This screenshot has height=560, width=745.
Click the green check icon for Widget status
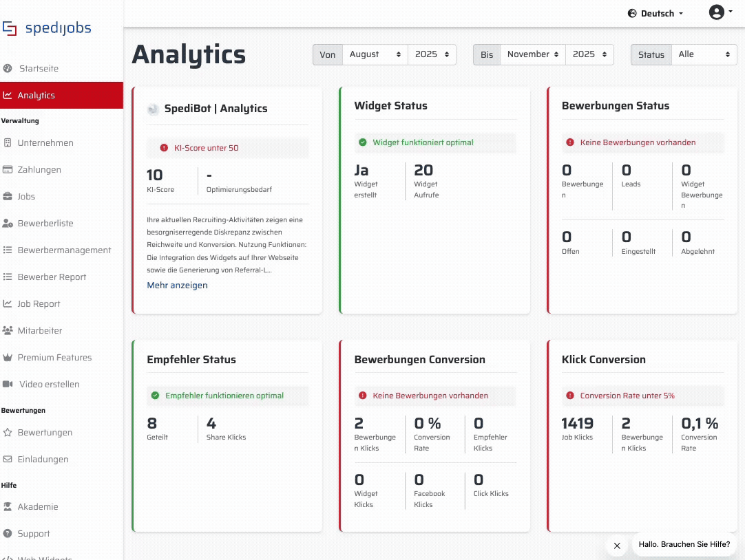[x=363, y=142]
